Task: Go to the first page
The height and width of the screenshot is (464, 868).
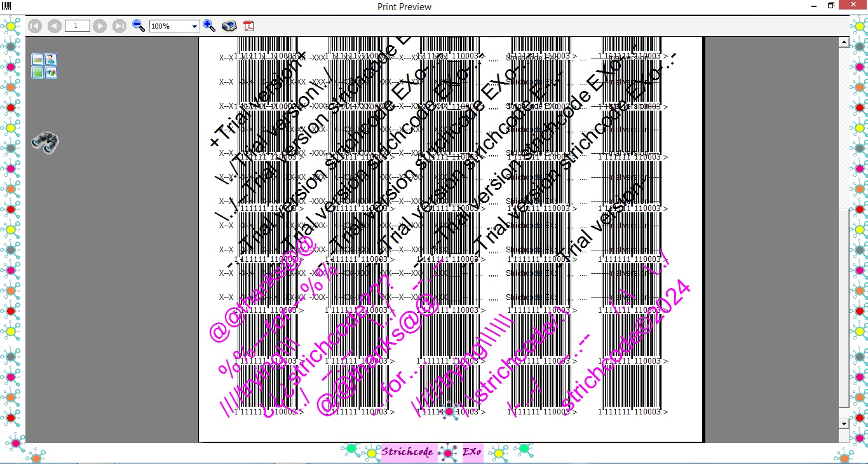Action: point(35,26)
